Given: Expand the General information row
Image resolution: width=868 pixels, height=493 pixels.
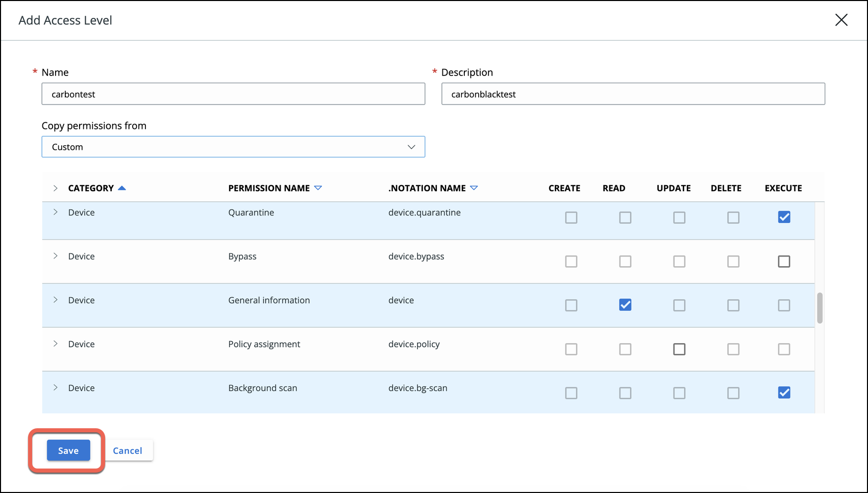Looking at the screenshot, I should (x=55, y=300).
